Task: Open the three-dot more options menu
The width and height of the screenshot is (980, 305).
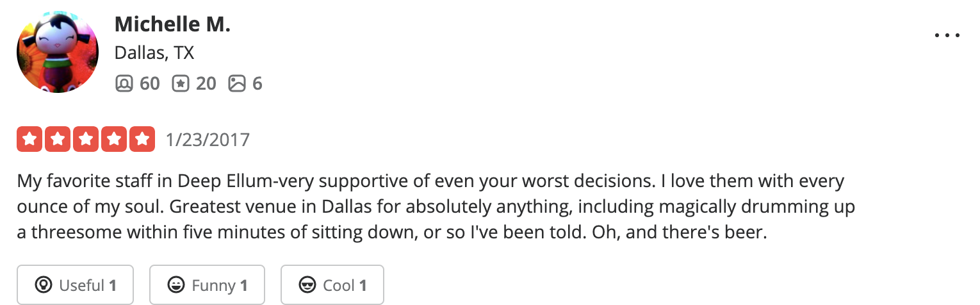Action: pyautogui.click(x=947, y=36)
